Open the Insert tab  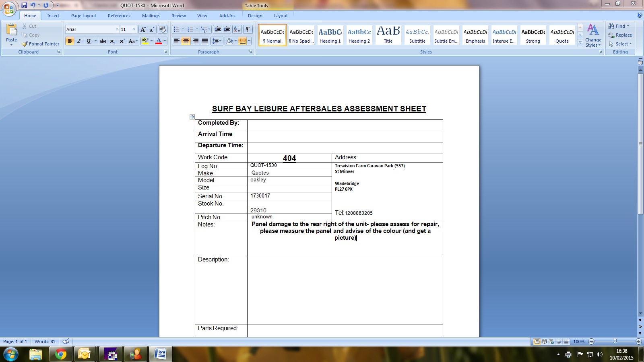click(x=53, y=16)
